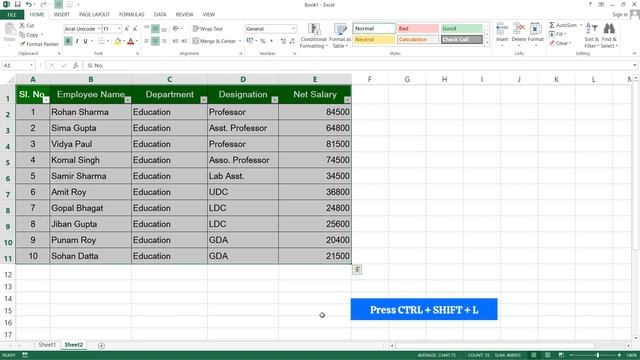Select column G header
This screenshot has height=360, width=640.
coord(407,79)
